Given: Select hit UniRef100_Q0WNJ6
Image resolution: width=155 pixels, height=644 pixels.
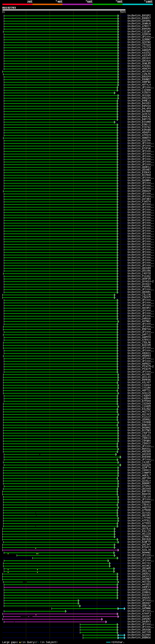Looking at the screenshot, I should 139,24.
